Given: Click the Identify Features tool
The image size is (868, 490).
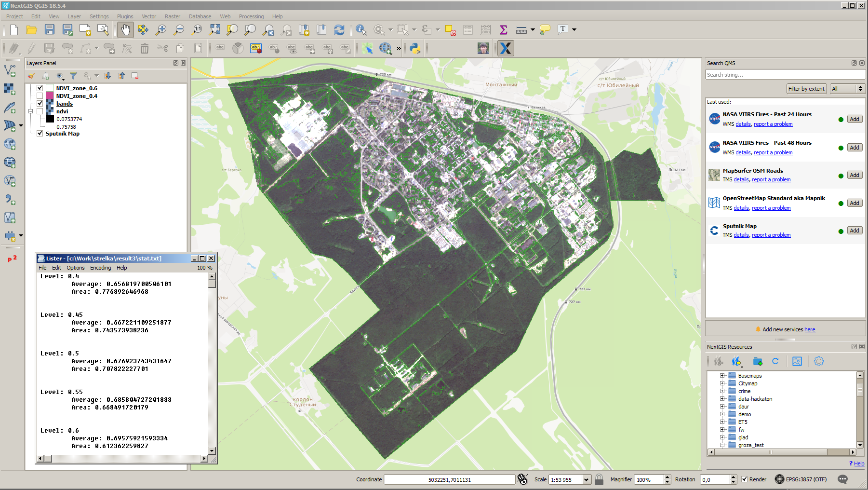Looking at the screenshot, I should click(x=361, y=30).
